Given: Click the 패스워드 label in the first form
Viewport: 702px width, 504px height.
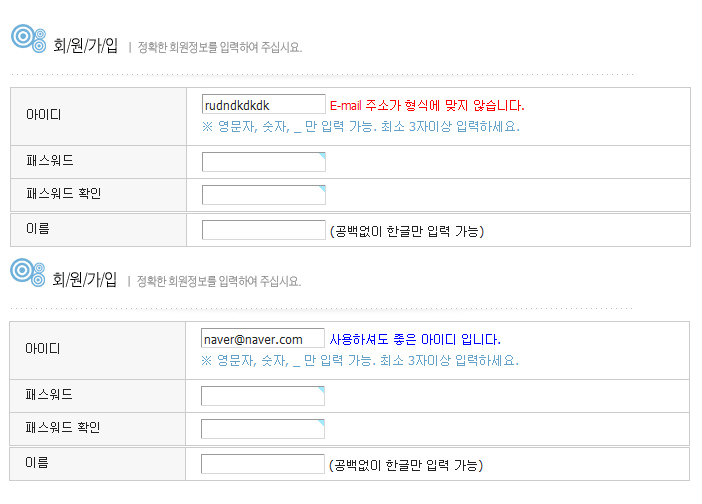Looking at the screenshot, I should pos(49,160).
